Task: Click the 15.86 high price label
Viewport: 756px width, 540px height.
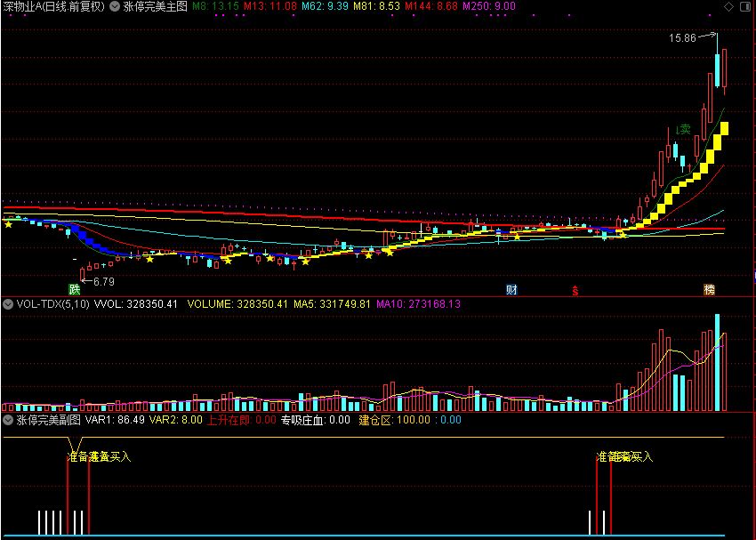Action: [683, 38]
